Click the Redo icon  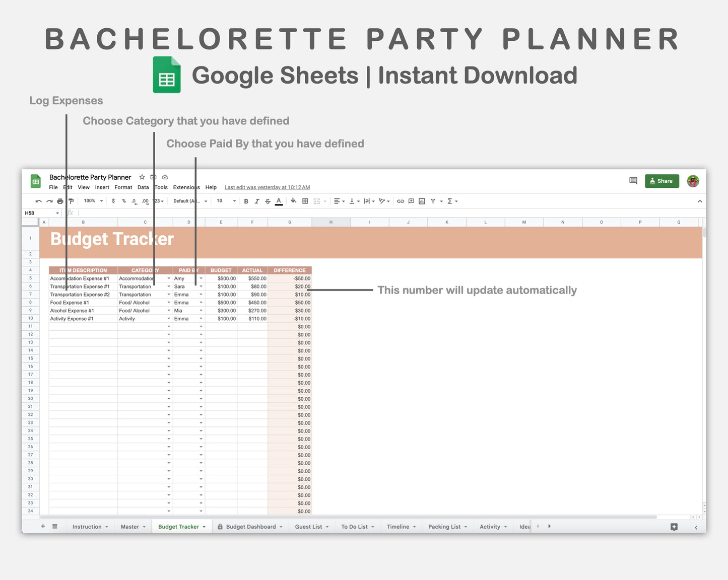[x=49, y=201]
